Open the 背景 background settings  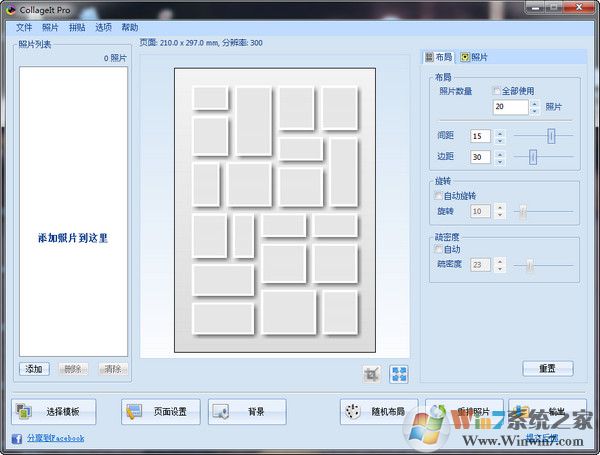point(247,412)
